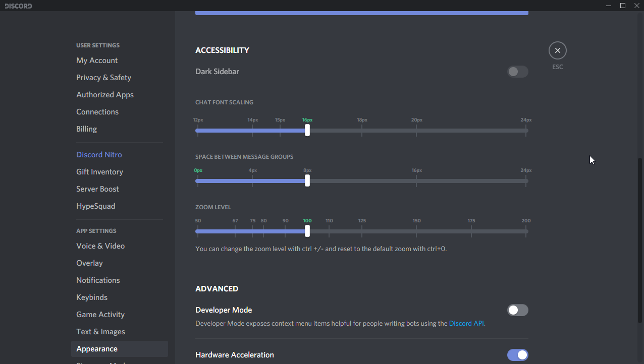Turn on Developer Mode switch

click(x=517, y=310)
